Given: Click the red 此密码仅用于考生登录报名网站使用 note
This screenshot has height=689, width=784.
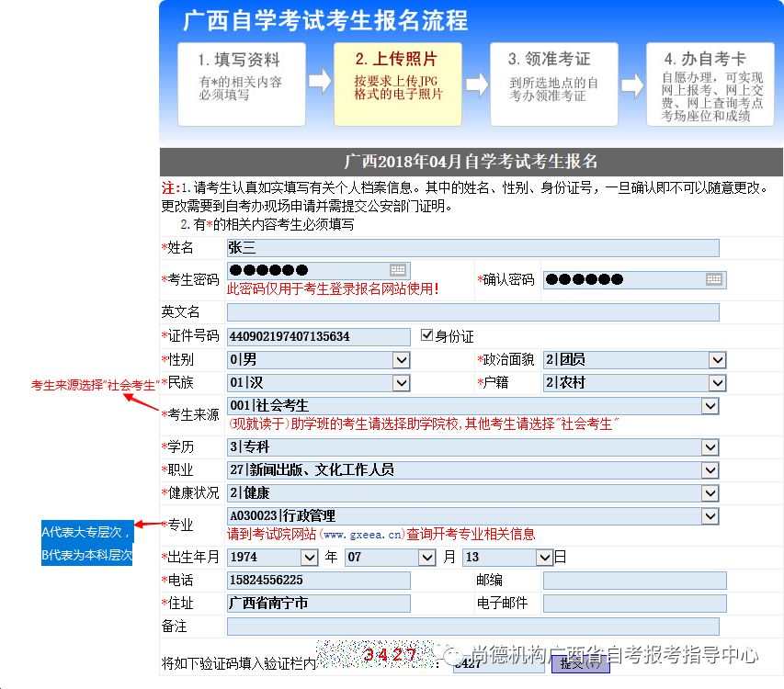Looking at the screenshot, I should (333, 288).
